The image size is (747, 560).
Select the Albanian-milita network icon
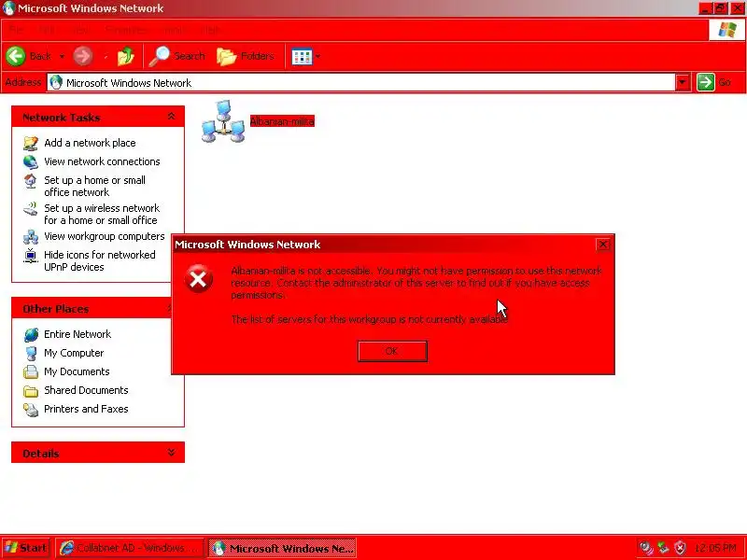(x=223, y=122)
